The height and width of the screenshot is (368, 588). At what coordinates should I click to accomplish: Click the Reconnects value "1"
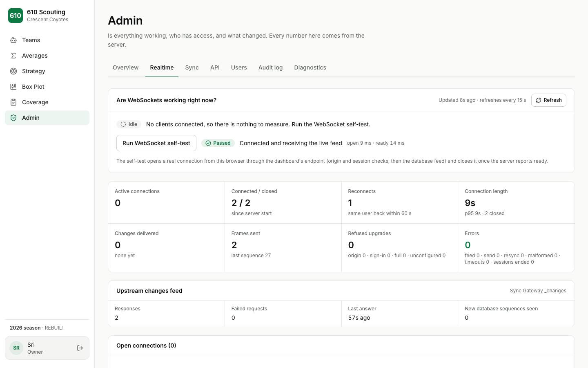[x=350, y=203]
